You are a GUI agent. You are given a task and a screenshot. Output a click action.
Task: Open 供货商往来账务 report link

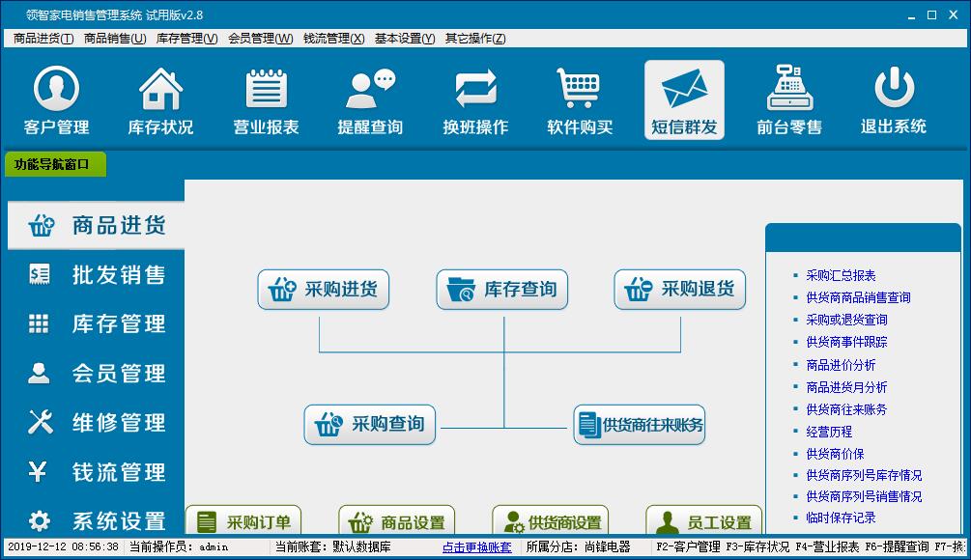(846, 409)
